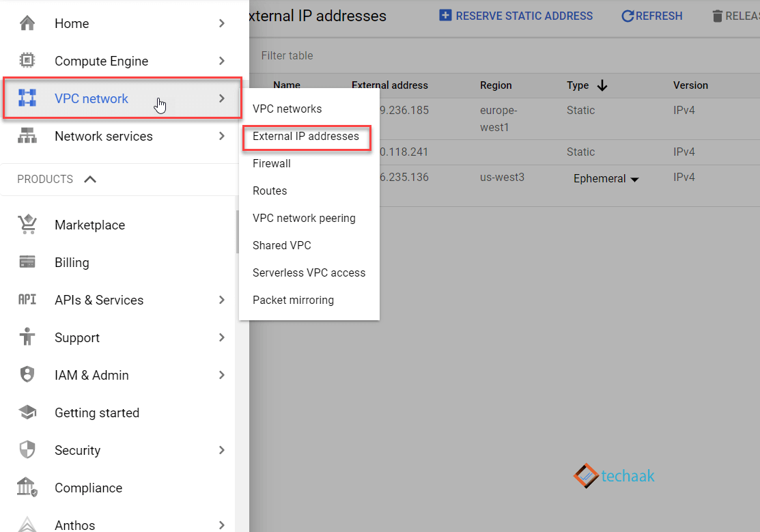The image size is (760, 532).
Task: Click the API icon beside APIs & Services
Action: [27, 299]
